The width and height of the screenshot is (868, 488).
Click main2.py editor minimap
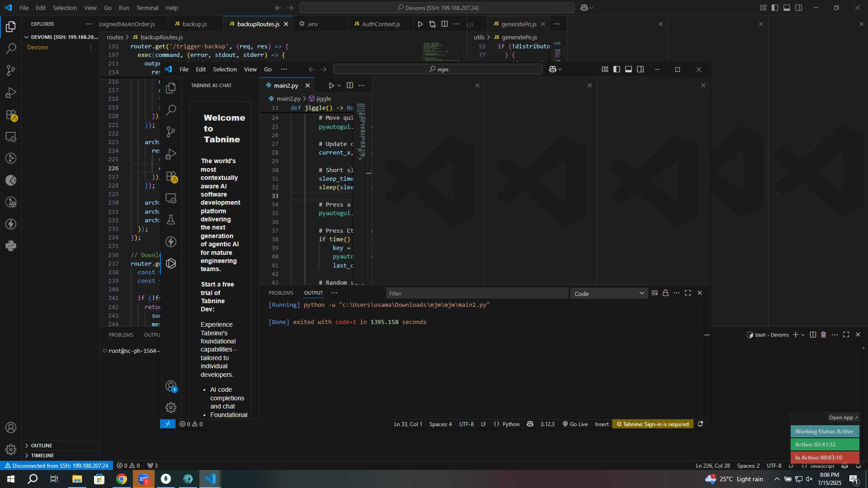click(362, 131)
